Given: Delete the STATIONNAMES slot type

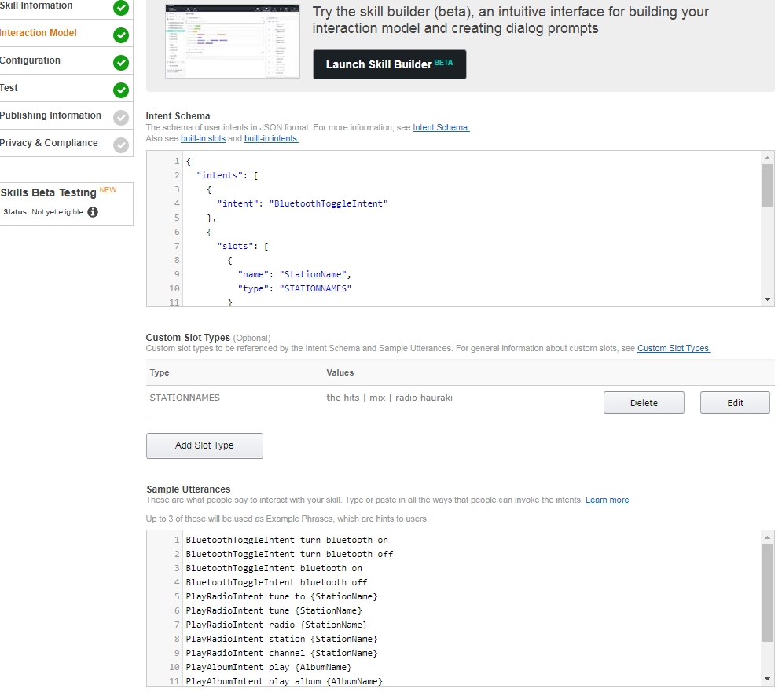Looking at the screenshot, I should click(644, 403).
